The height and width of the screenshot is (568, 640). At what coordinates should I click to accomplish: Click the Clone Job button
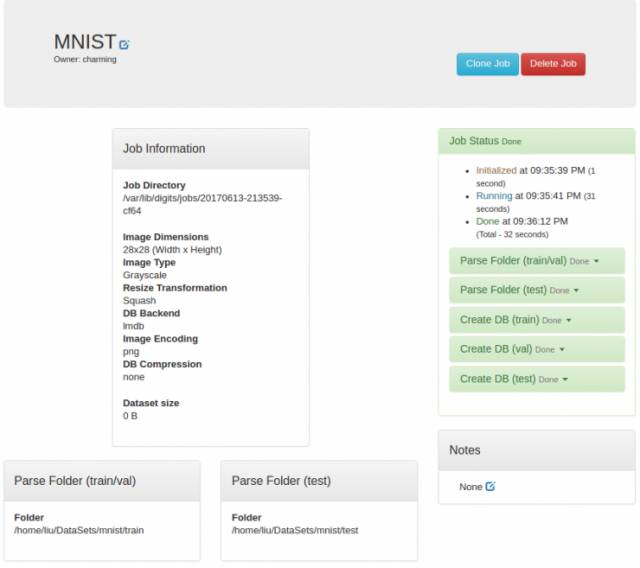[488, 64]
